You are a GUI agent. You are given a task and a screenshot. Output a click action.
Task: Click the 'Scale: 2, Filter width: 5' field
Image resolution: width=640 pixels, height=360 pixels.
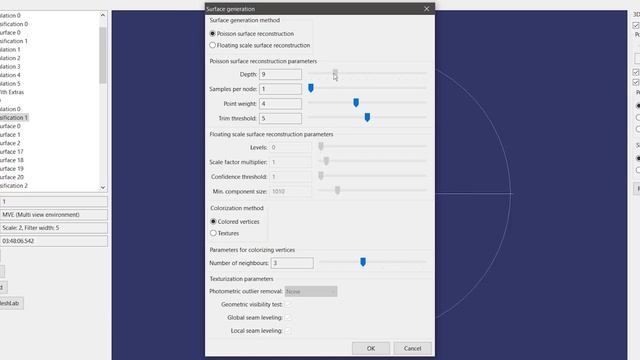(x=54, y=228)
